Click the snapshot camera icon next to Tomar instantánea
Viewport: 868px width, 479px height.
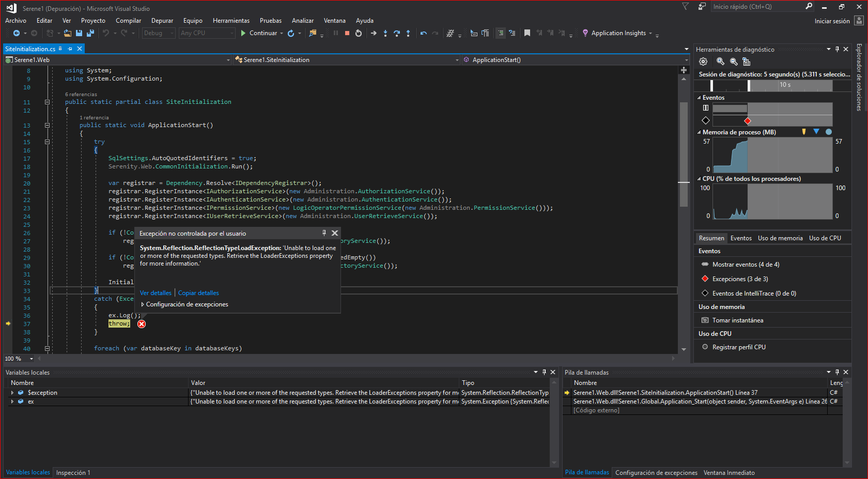pos(705,320)
